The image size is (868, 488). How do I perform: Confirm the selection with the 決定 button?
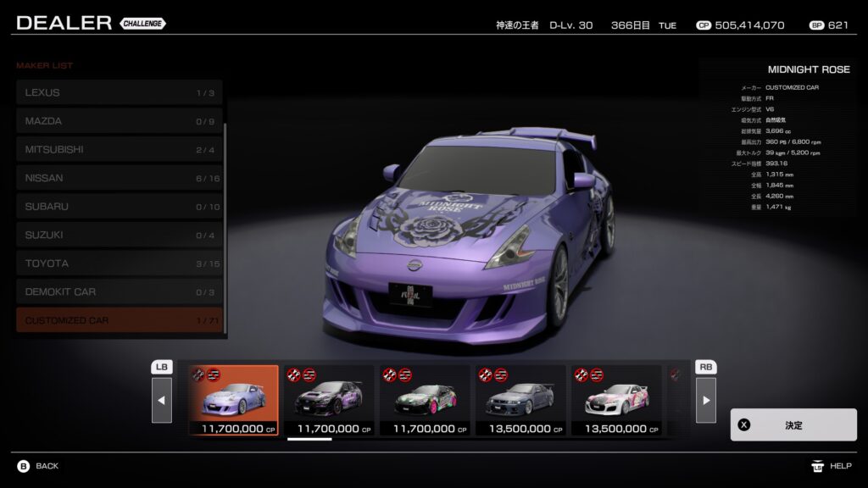[793, 424]
